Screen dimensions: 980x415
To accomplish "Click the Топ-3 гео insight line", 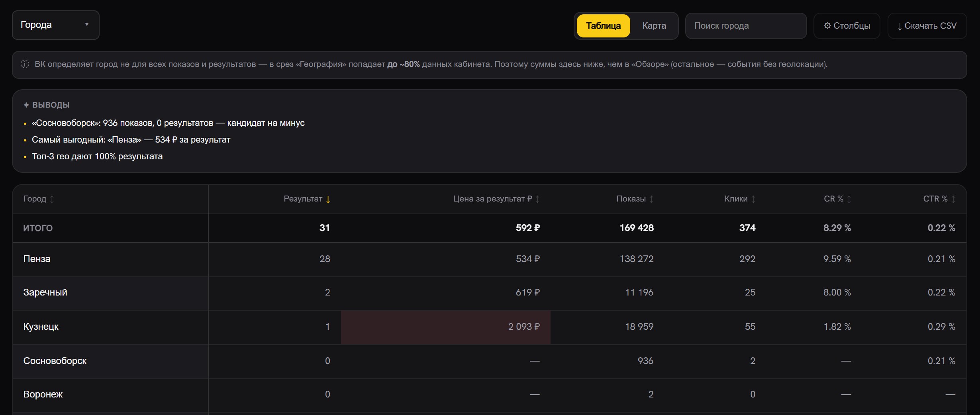I will 97,157.
